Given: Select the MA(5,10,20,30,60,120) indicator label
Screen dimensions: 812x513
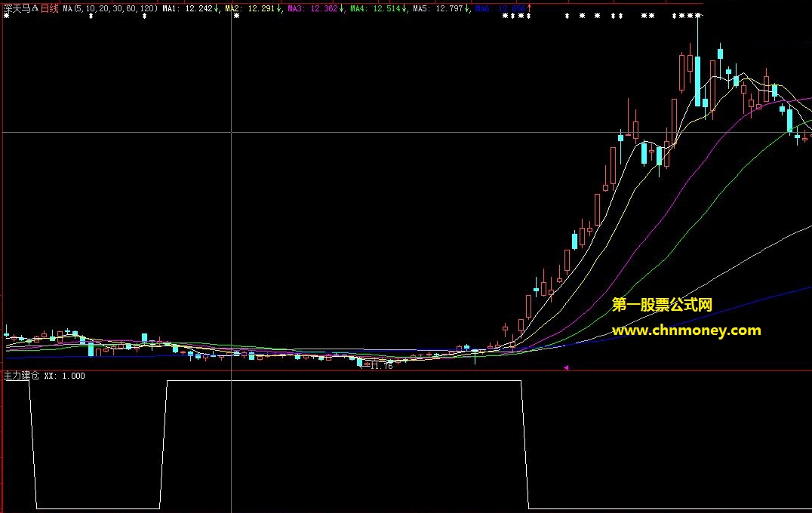Looking at the screenshot, I should pos(109,8).
